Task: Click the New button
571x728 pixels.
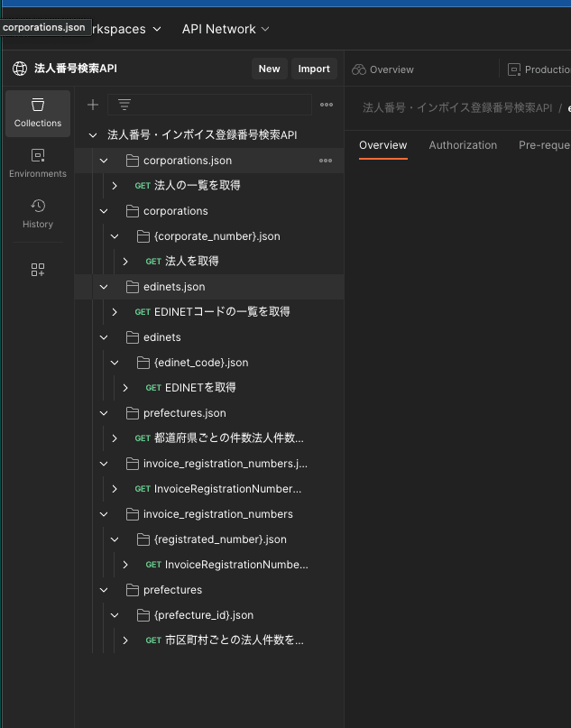Action: coord(269,69)
